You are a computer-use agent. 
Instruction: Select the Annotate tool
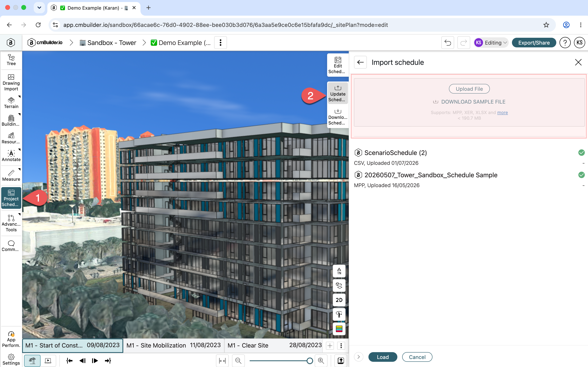[11, 156]
